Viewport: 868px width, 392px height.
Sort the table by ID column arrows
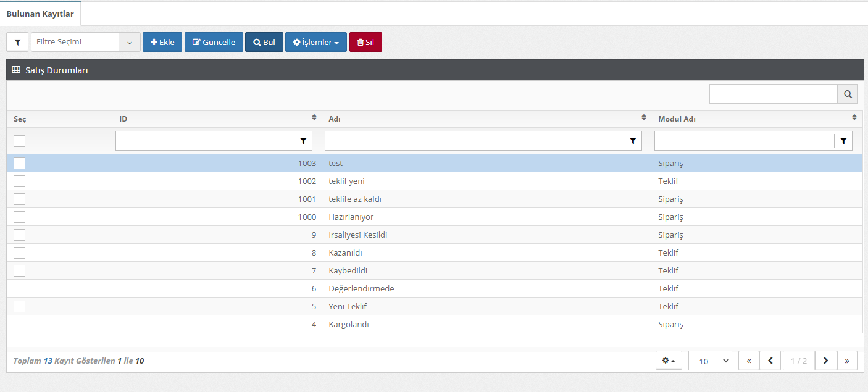(314, 117)
